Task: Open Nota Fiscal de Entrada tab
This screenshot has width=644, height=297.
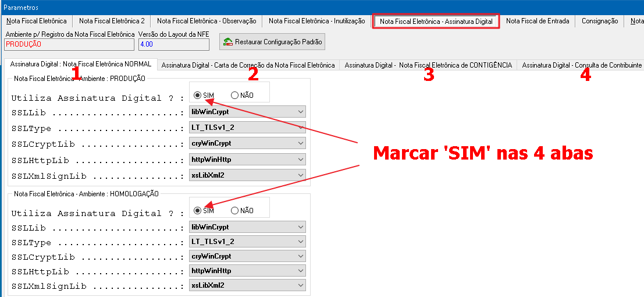Action: point(537,21)
